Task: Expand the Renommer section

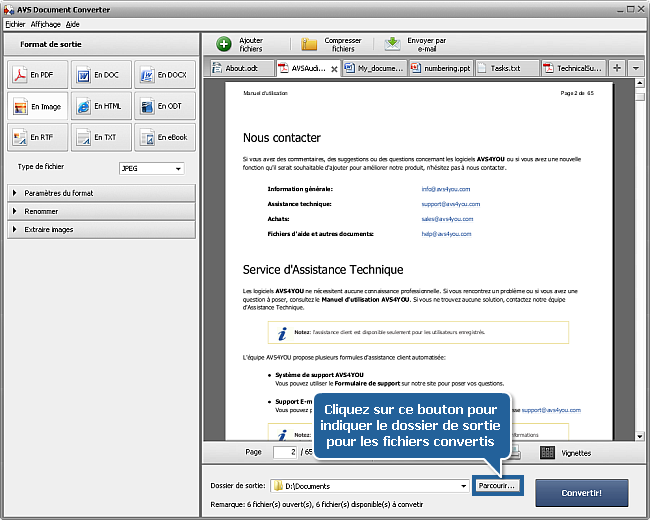Action: click(x=101, y=211)
